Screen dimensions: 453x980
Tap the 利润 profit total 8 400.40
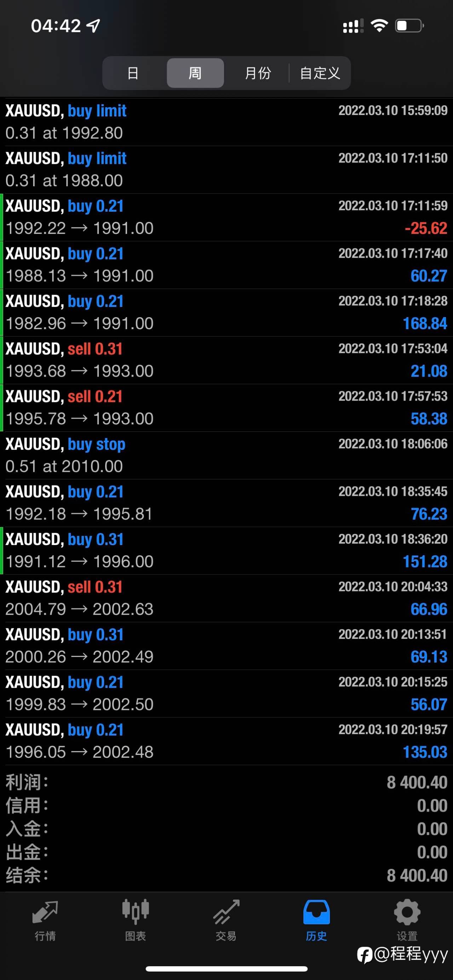pos(417,783)
